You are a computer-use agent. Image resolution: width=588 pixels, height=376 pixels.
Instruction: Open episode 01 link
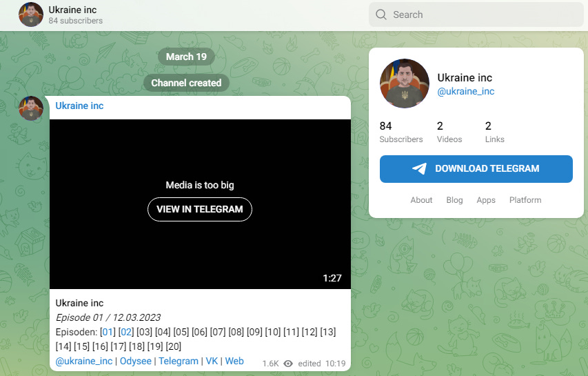pyautogui.click(x=107, y=332)
